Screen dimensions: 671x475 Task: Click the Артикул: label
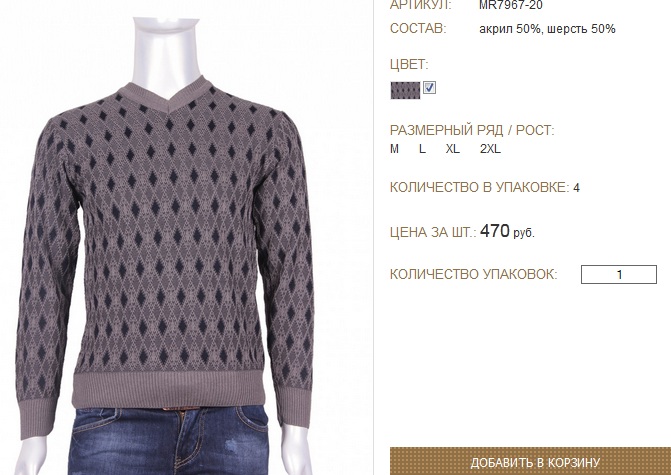420,5
